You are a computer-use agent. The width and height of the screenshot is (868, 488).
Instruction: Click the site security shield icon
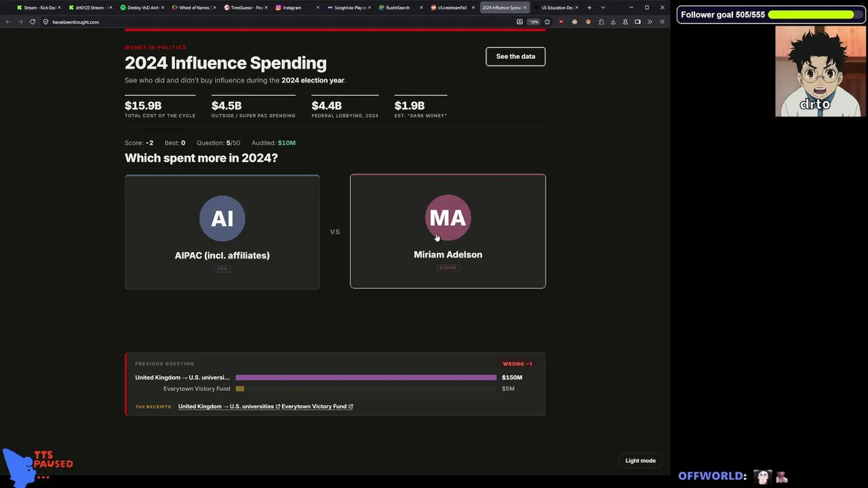tap(46, 22)
